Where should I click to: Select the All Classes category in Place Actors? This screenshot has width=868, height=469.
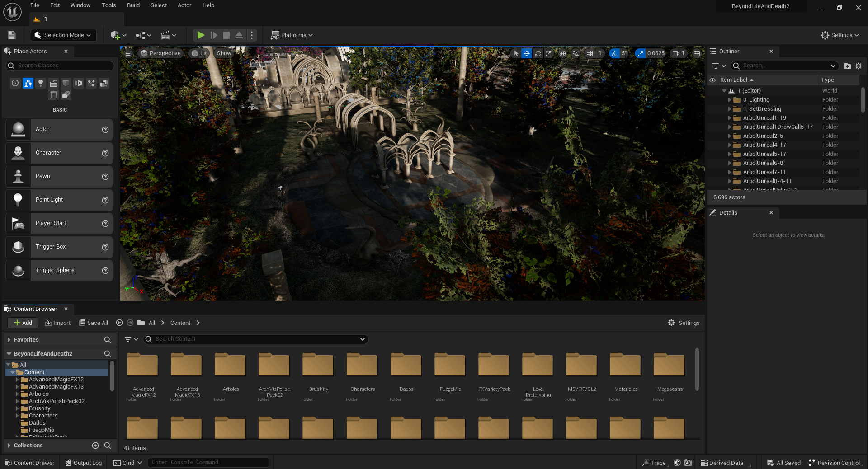[66, 95]
